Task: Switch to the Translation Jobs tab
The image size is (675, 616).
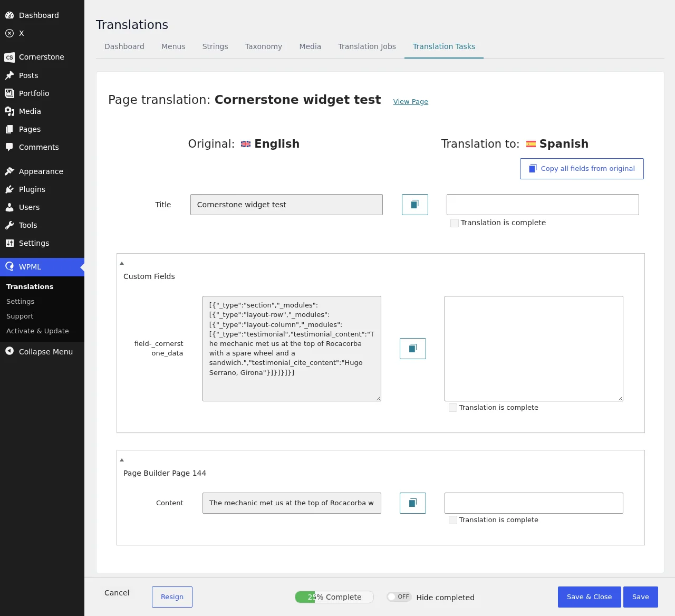Action: point(367,46)
